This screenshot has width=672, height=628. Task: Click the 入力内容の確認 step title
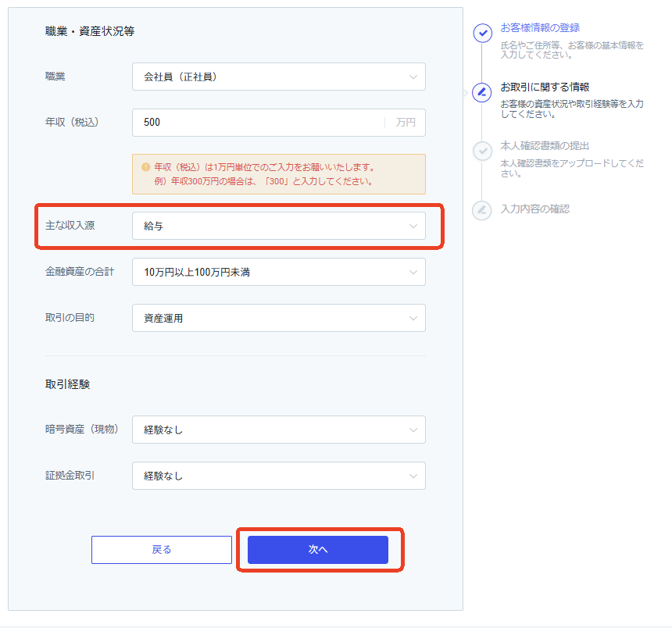(x=534, y=209)
